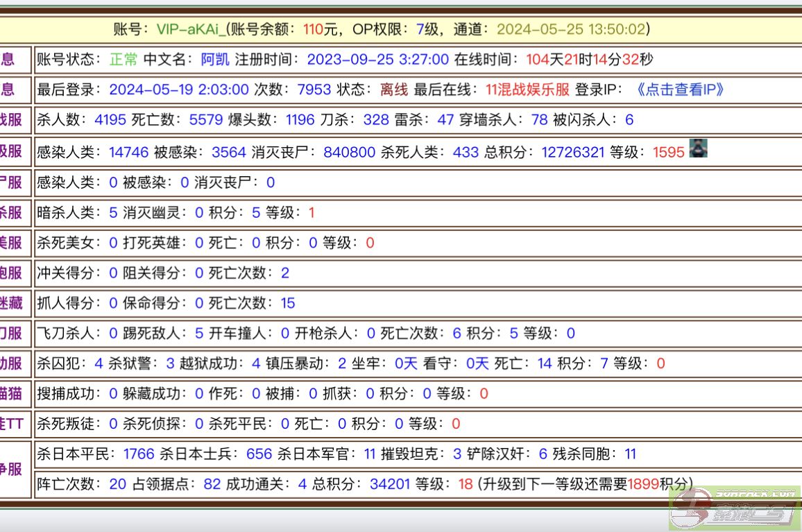The width and height of the screenshot is (802, 532).
Task: Click 镇压暴动 value 2
Action: coord(342,363)
